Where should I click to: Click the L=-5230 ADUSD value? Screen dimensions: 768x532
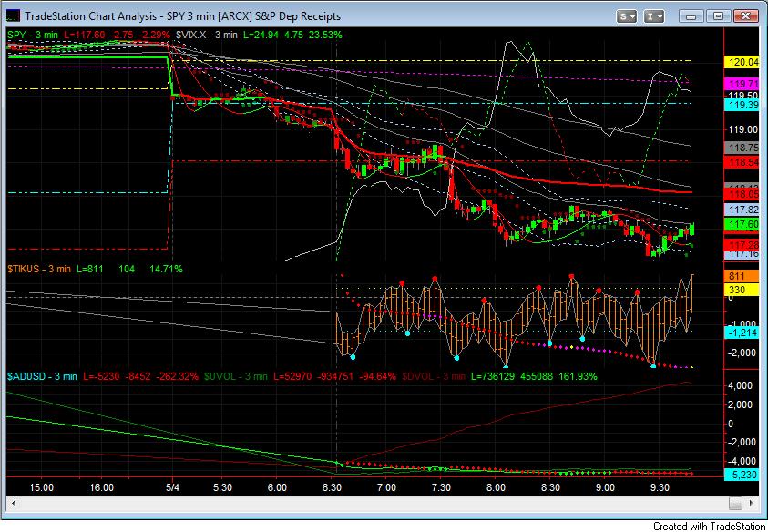point(101,377)
